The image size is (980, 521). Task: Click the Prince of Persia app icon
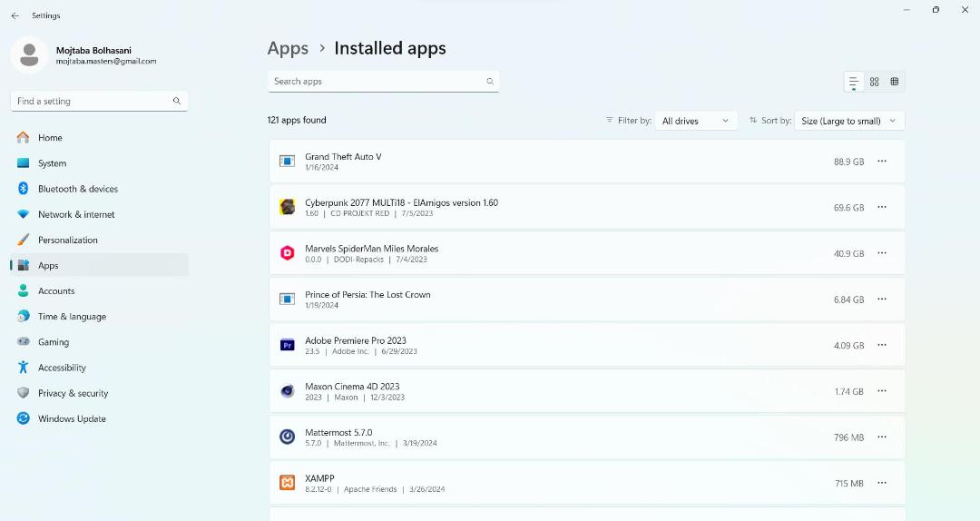point(287,299)
